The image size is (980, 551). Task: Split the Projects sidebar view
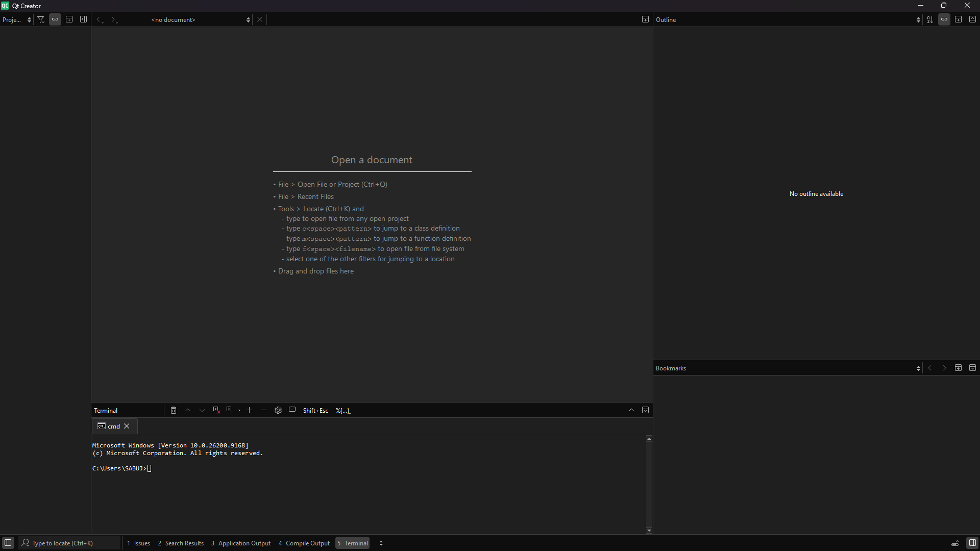click(69, 19)
